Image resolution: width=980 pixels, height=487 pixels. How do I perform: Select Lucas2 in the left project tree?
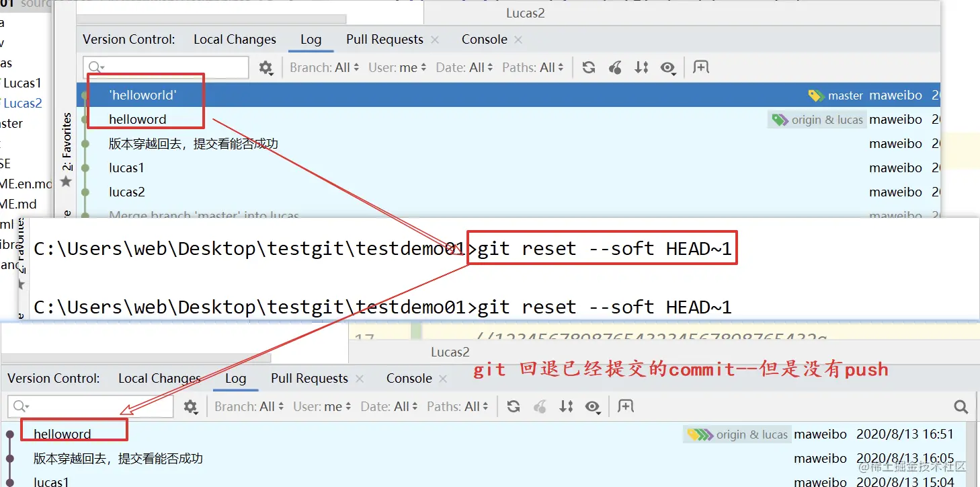click(22, 104)
